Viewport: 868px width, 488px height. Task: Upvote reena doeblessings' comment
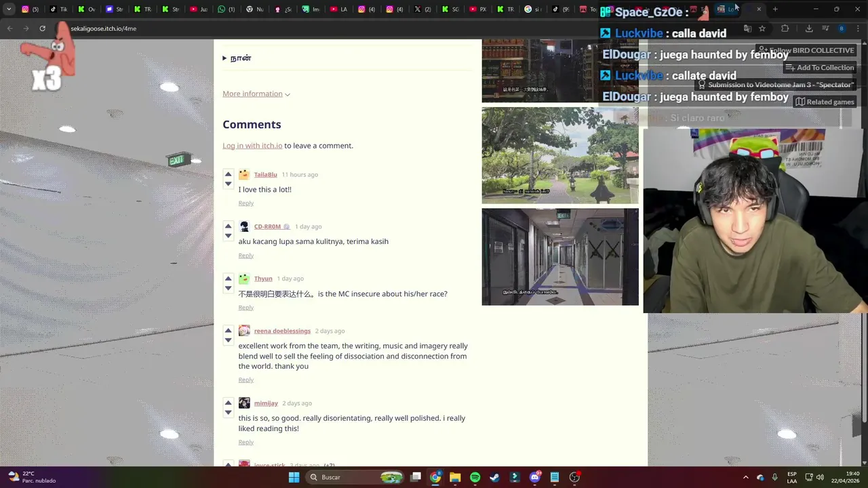click(228, 331)
